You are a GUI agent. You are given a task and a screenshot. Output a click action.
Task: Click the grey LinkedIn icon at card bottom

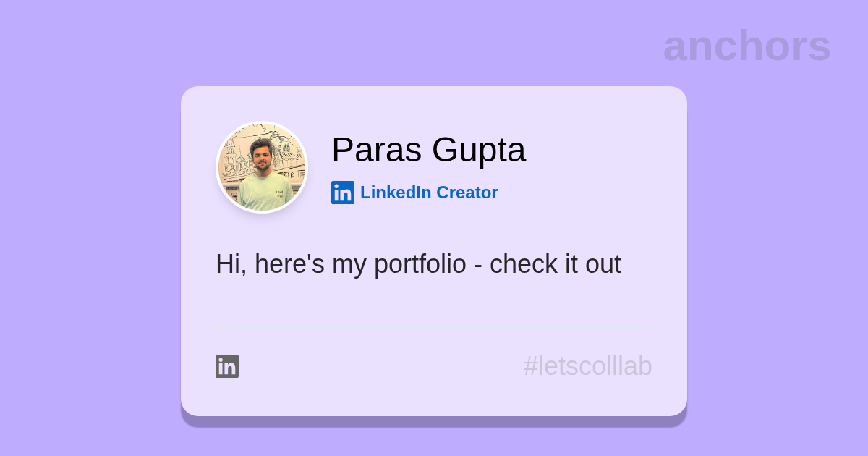227,366
